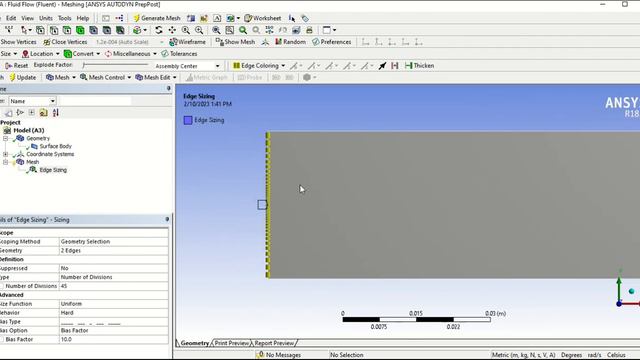Open Tolerances settings
This screenshot has height=360, width=640.
(x=179, y=54)
